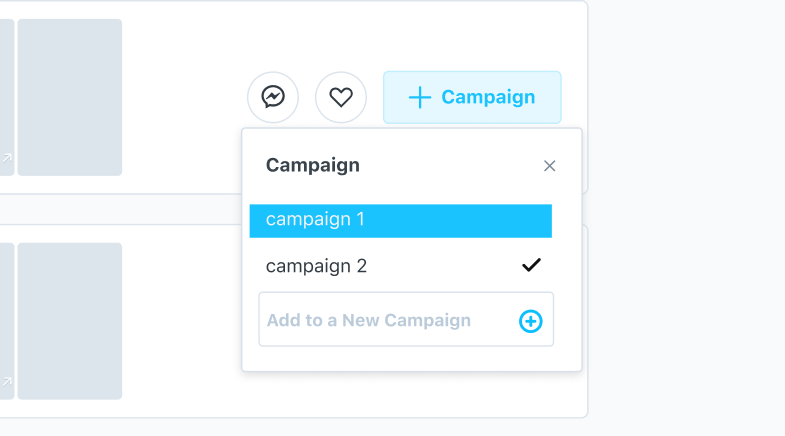Toggle the campaign 2 list entry

tap(317, 266)
